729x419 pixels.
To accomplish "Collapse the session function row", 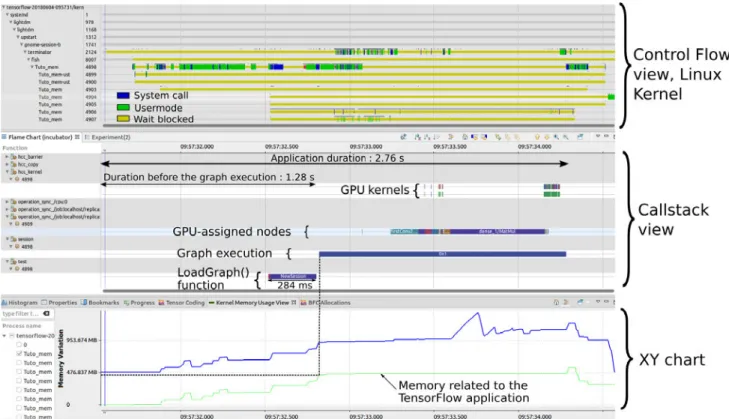I will tap(7, 239).
